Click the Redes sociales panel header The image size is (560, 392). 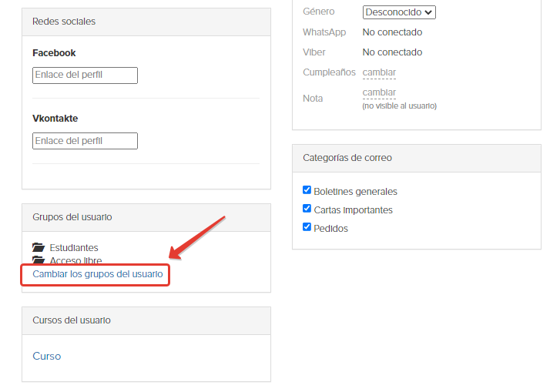(x=146, y=22)
